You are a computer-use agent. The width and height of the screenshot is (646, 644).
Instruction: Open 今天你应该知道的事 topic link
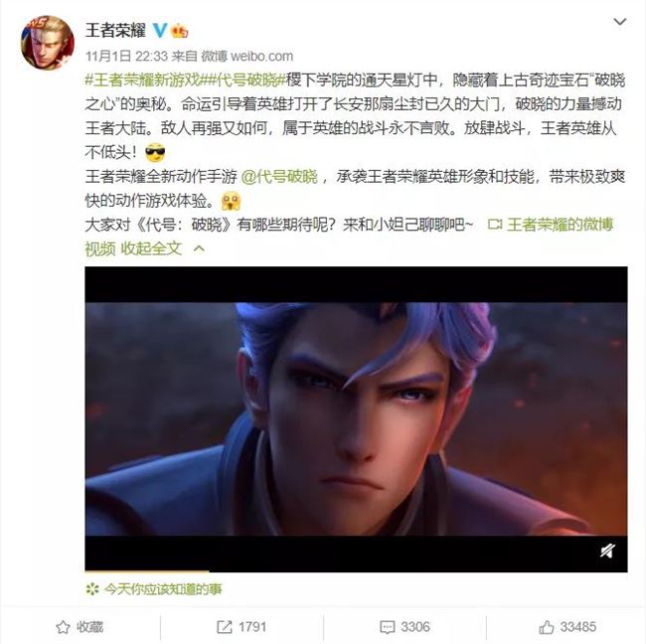click(x=163, y=589)
